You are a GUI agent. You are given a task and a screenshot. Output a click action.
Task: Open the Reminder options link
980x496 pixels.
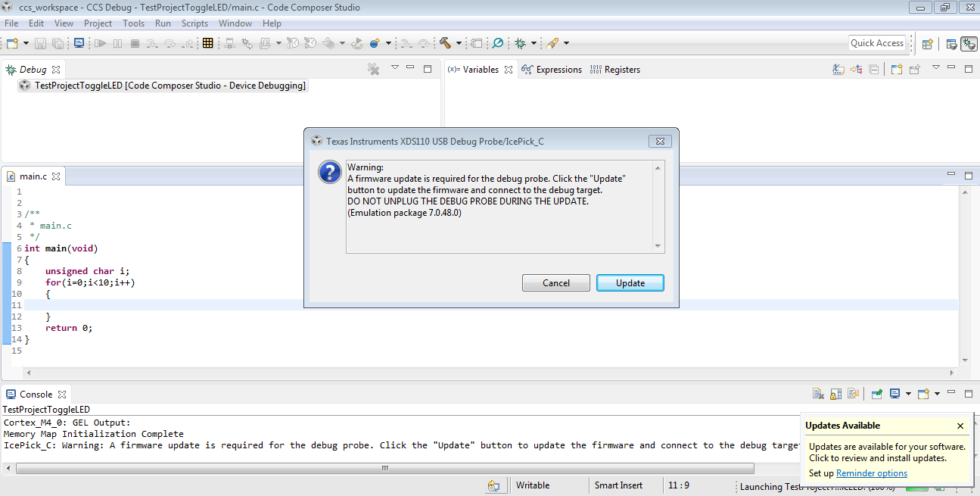pyautogui.click(x=871, y=473)
